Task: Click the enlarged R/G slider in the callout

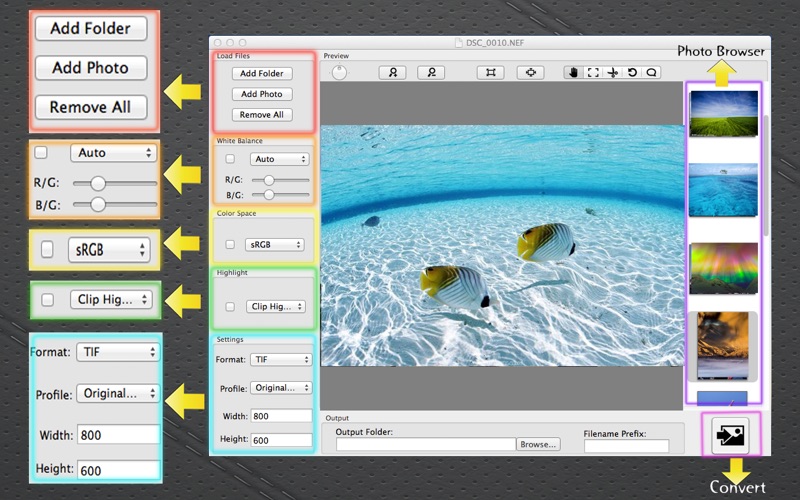Action: (x=115, y=183)
